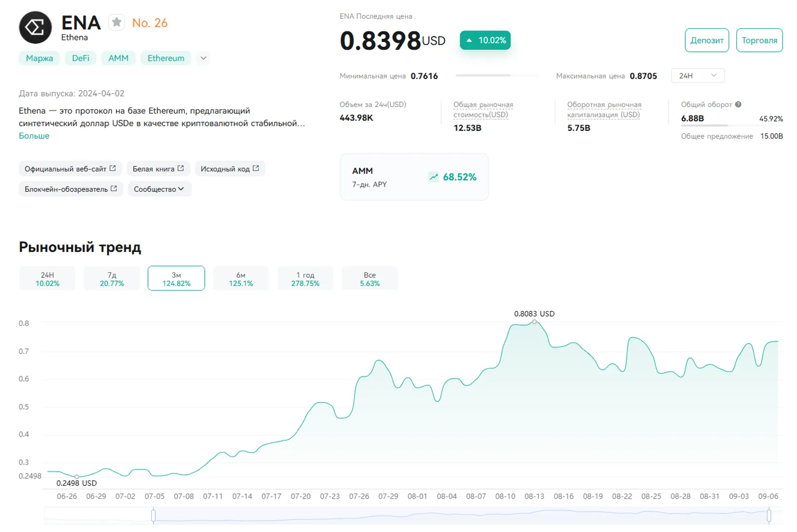The image size is (797, 532).
Task: Click the up arrow in the 10.02% badge
Action: 469,40
